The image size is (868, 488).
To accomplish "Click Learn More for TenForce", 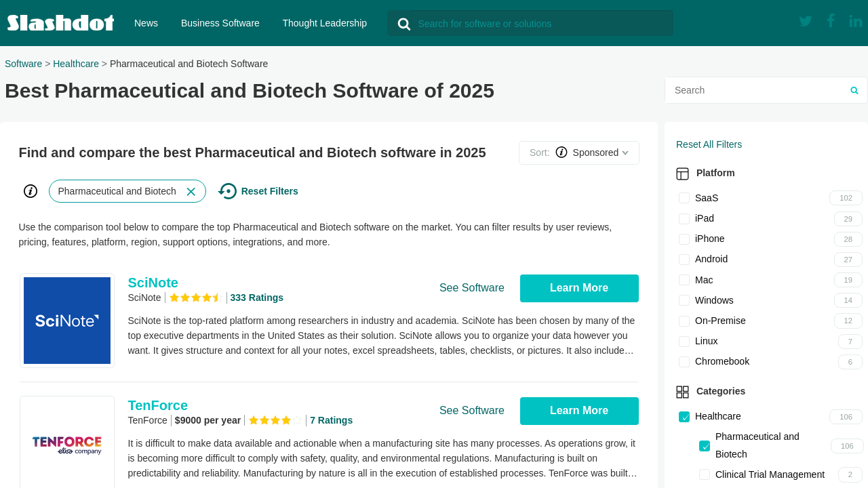I will click(x=579, y=411).
